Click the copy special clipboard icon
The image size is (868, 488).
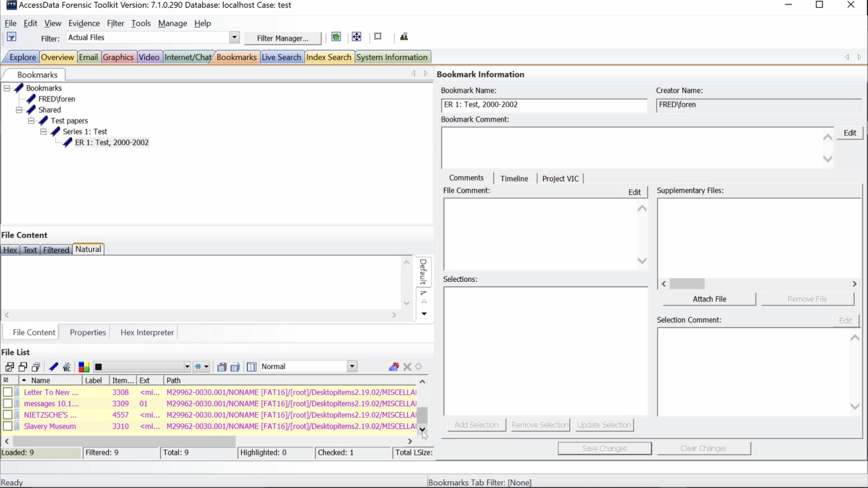coord(221,367)
